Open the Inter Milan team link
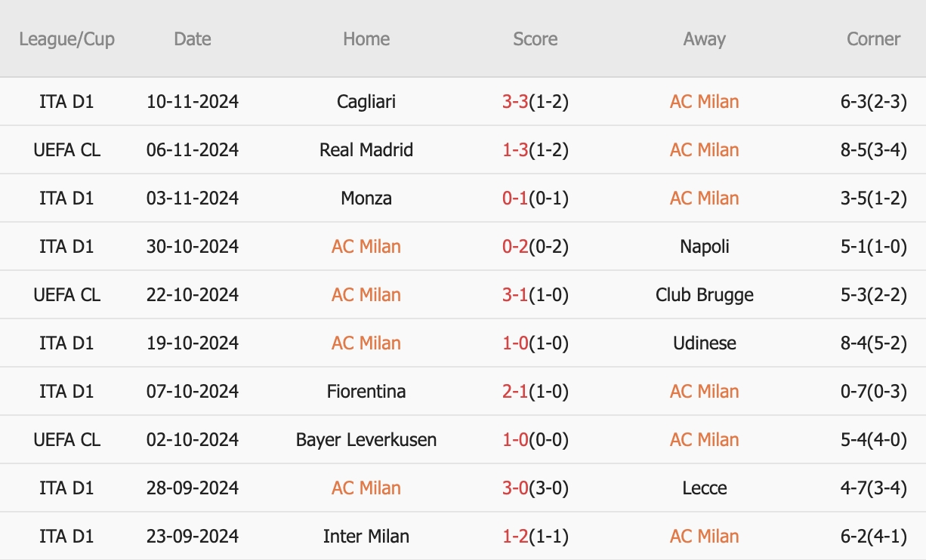The image size is (926, 560). tap(366, 537)
